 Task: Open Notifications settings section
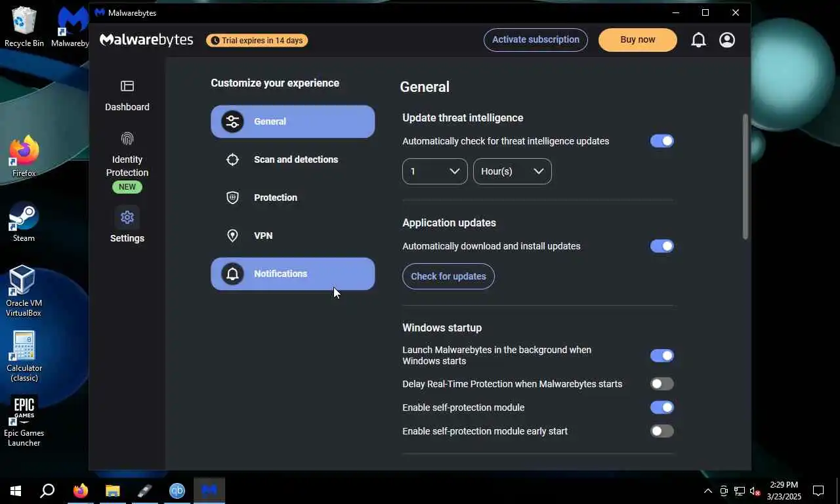click(293, 274)
